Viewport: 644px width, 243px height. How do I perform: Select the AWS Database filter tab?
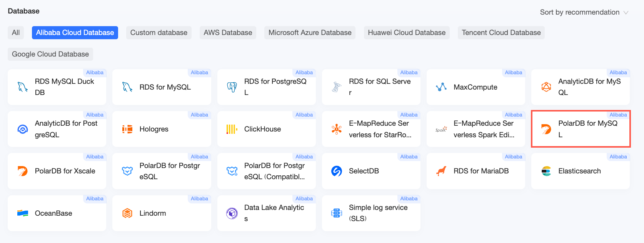pos(228,33)
